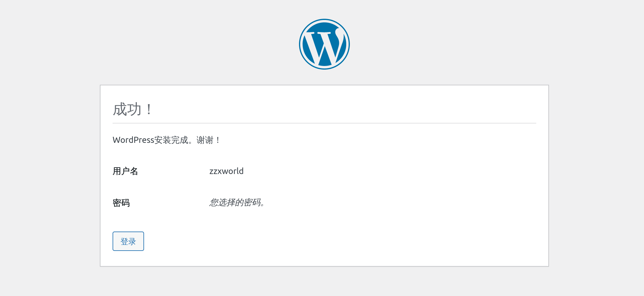Click the WordPress安装完成。谢谢！ message
Screen dimensions: 644x296
click(x=166, y=140)
